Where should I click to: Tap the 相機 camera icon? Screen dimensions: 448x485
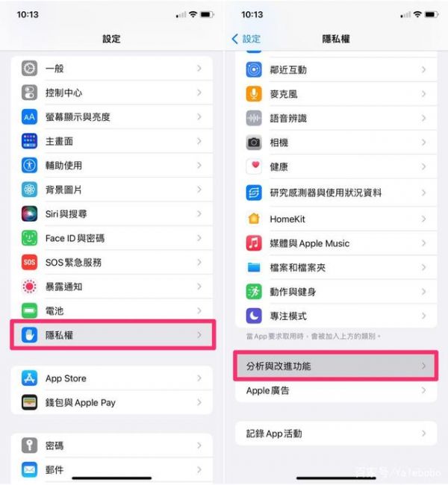254,143
